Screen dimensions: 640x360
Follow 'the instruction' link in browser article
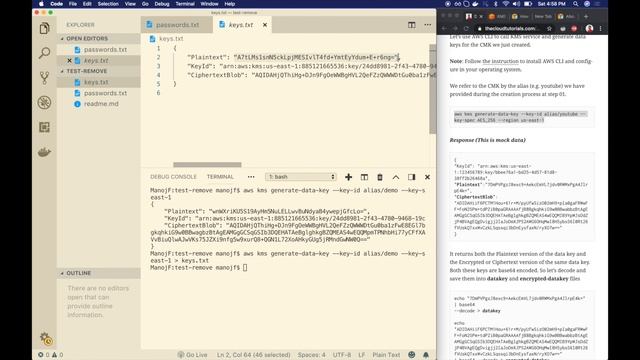pyautogui.click(x=500, y=61)
